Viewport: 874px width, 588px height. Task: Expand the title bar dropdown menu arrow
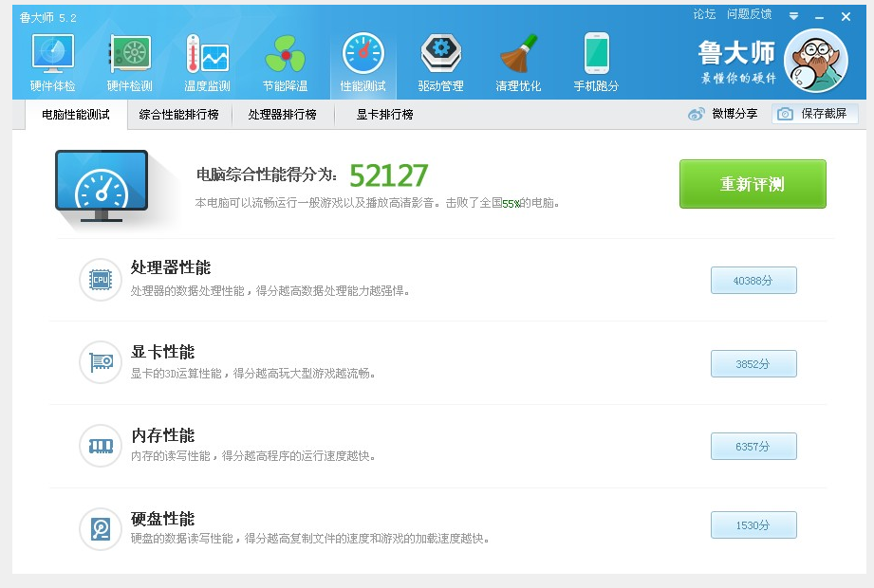[x=794, y=16]
